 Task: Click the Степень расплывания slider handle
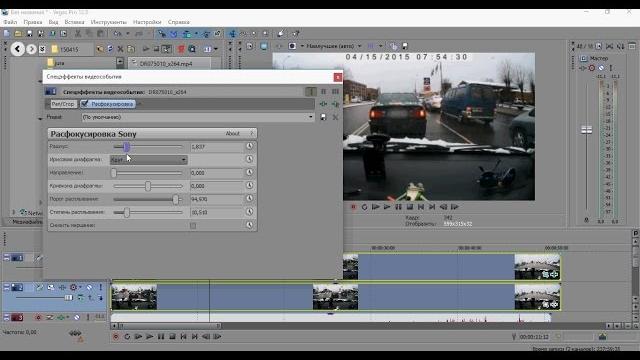coord(127,212)
